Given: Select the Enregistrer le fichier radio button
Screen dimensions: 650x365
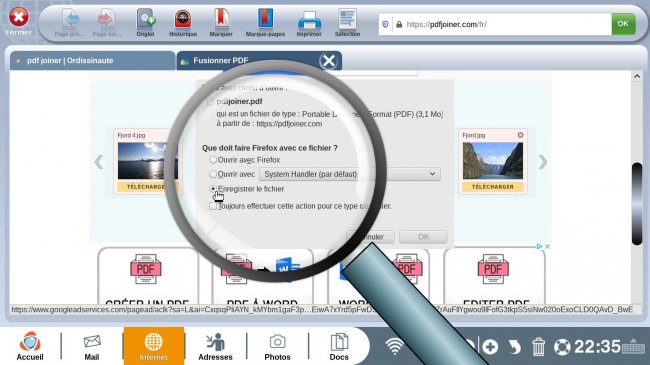Looking at the screenshot, I should (213, 189).
